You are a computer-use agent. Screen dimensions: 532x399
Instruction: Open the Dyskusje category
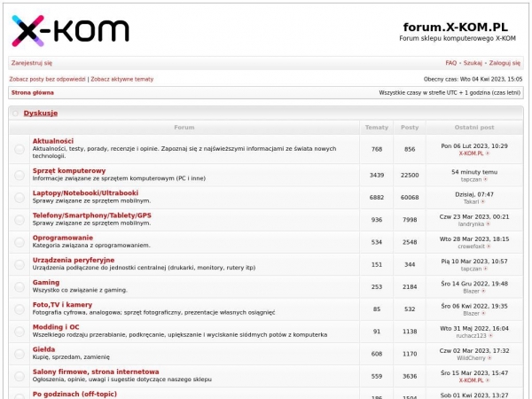coord(41,113)
